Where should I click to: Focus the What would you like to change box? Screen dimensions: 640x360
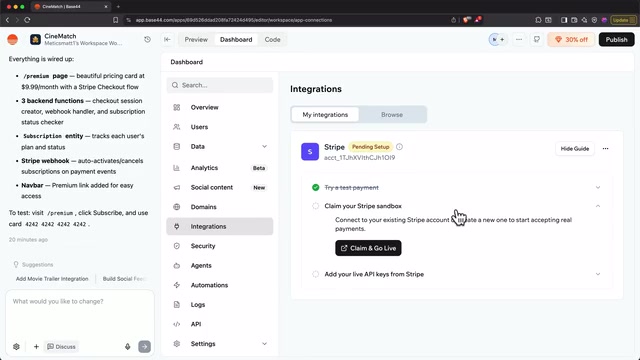coord(80,314)
